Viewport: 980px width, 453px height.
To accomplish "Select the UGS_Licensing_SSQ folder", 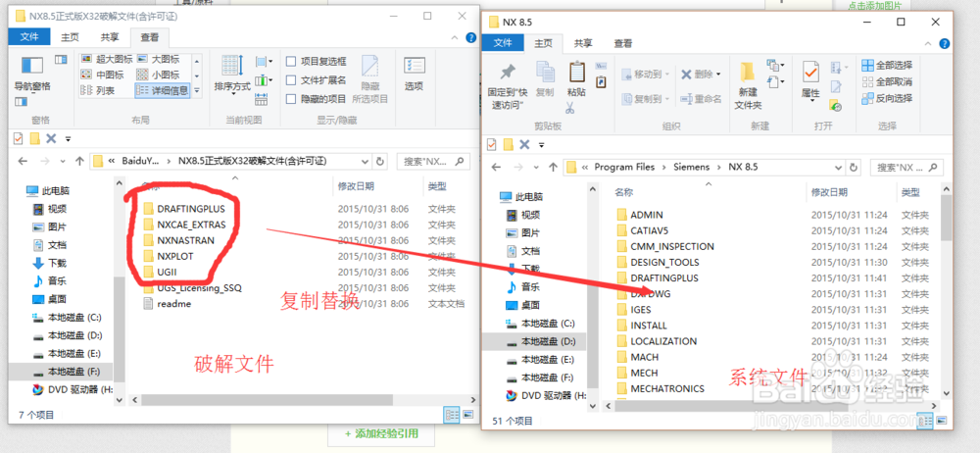I will (x=199, y=288).
